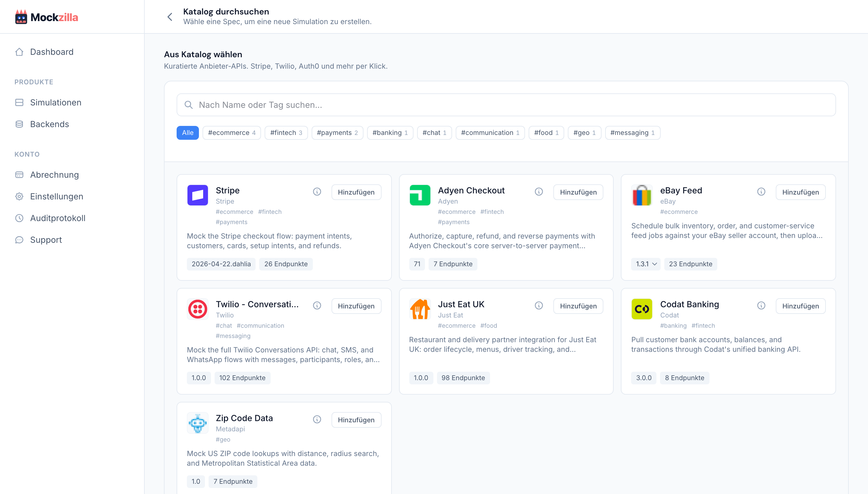Filter by #ecommerce tag

click(232, 133)
